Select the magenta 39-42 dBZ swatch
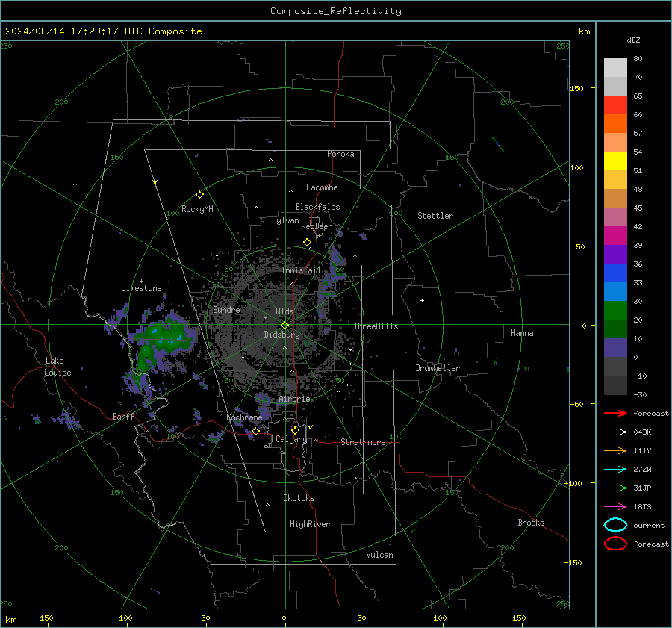The height and width of the screenshot is (628, 672). [615, 236]
